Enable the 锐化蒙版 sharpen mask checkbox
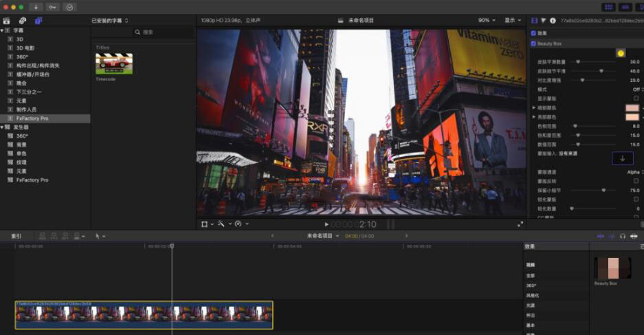The image size is (644, 335). (x=636, y=199)
